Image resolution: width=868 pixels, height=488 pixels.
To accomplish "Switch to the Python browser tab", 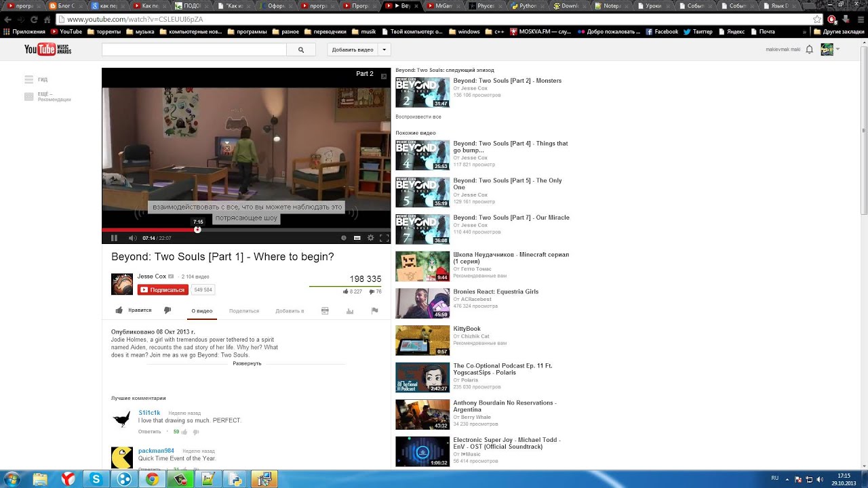I will pyautogui.click(x=528, y=5).
